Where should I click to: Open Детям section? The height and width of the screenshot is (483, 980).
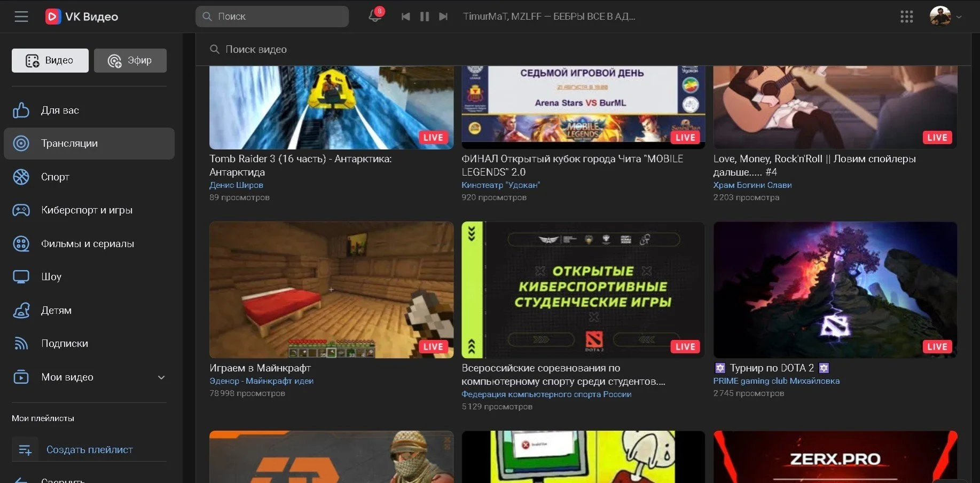click(x=89, y=310)
